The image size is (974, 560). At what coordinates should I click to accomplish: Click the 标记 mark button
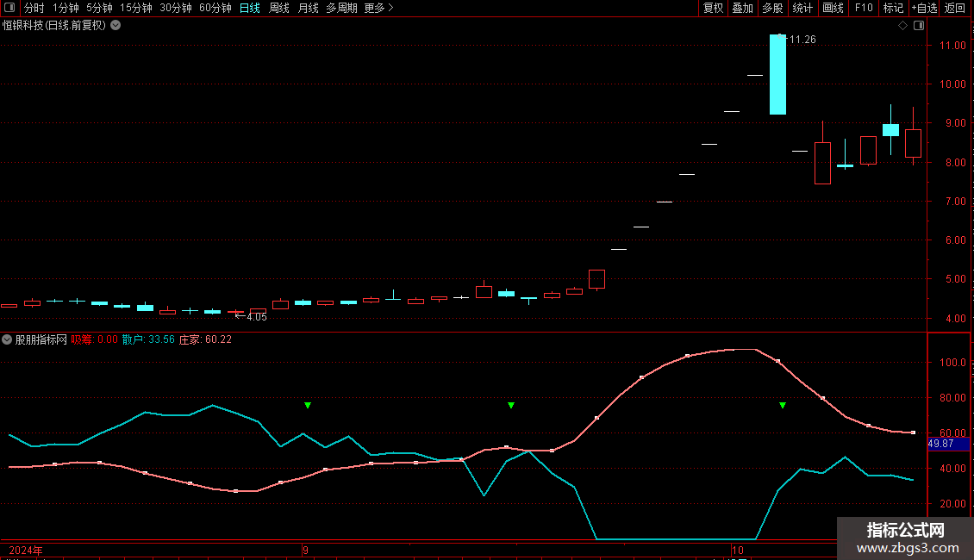(893, 8)
